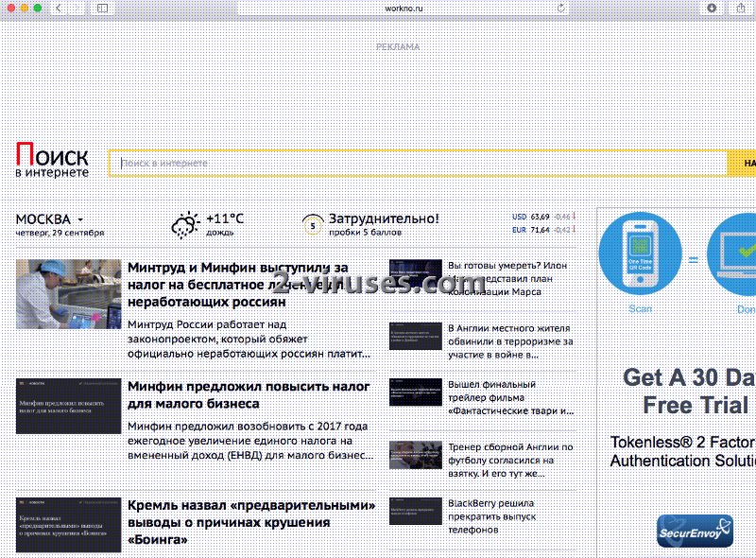Click the Поиск в интернете search field
This screenshot has width=756, height=558.
pos(418,163)
